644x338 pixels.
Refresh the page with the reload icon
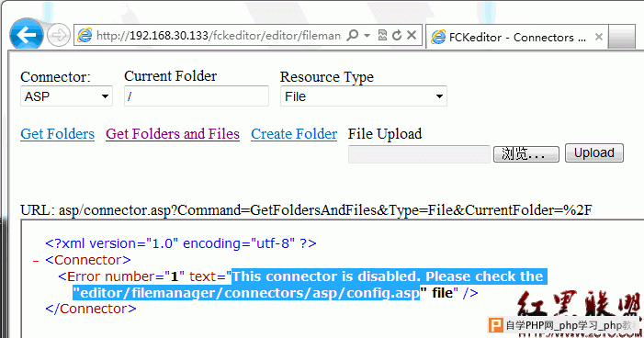(x=396, y=36)
